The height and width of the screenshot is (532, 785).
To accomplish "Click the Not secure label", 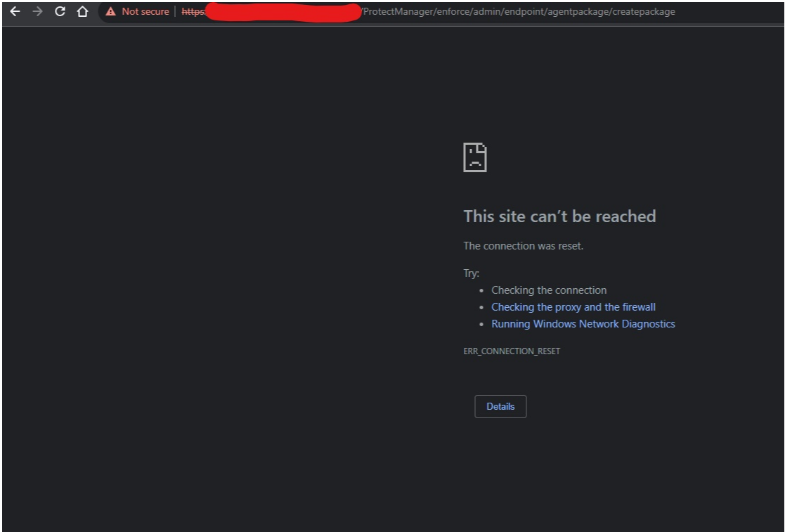I will click(145, 11).
